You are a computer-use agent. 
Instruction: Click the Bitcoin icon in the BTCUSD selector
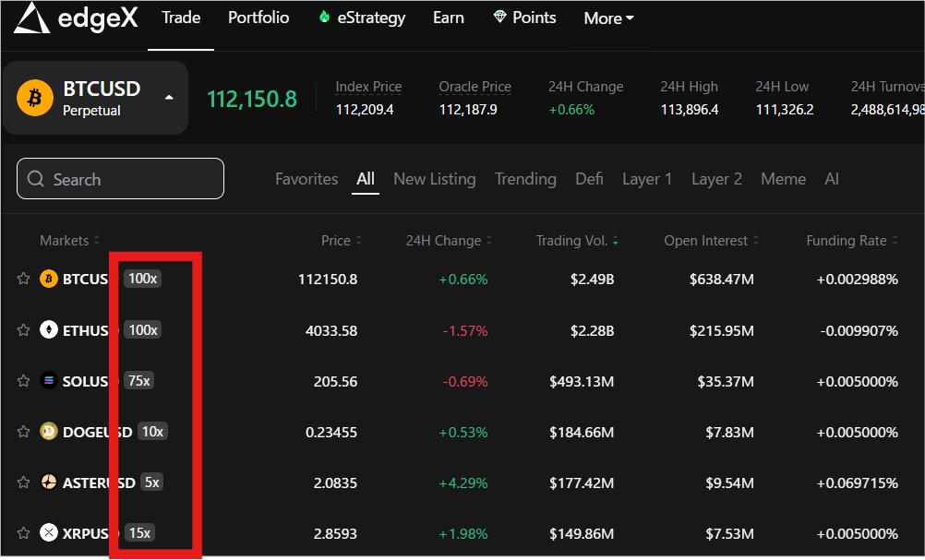[x=35, y=97]
